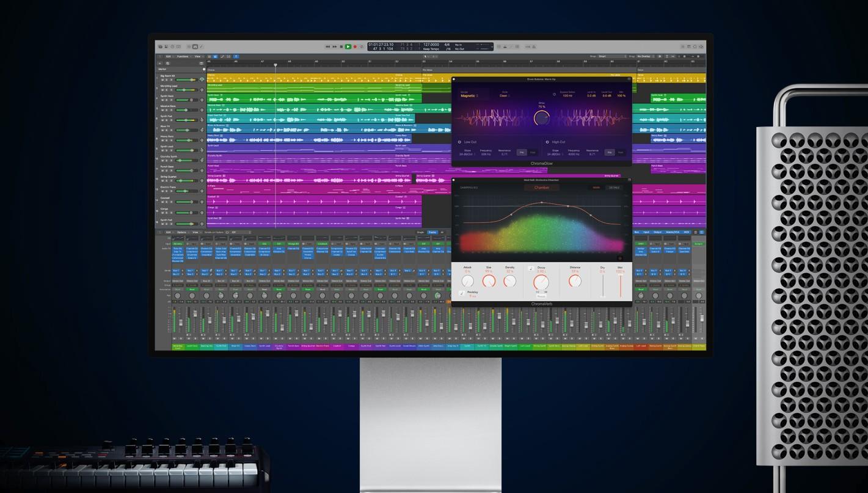This screenshot has width=868, height=493.
Task: Open the Style dropdown set to Clean
Action: (505, 95)
